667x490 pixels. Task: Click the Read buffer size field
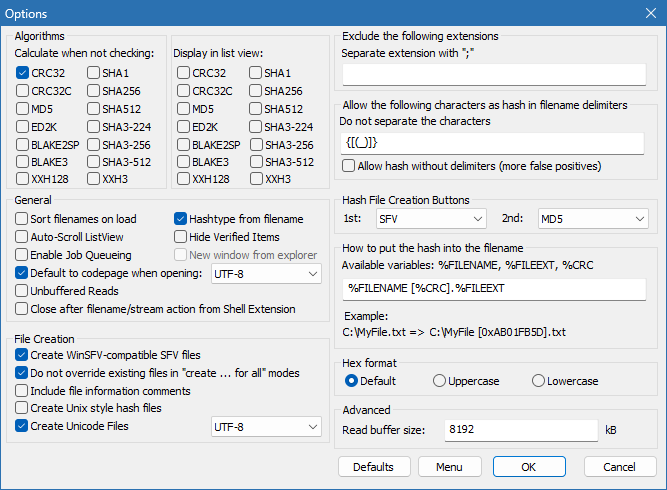click(519, 430)
